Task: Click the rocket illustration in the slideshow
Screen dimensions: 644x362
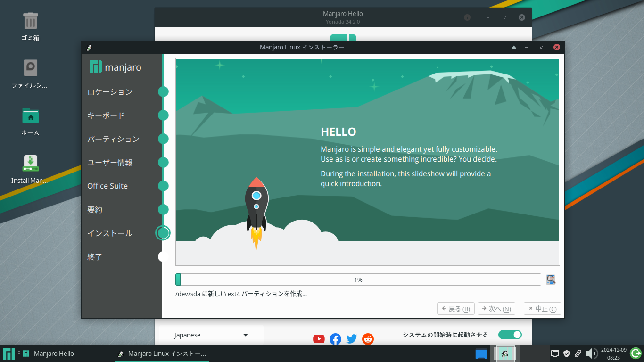Action: [x=256, y=214]
